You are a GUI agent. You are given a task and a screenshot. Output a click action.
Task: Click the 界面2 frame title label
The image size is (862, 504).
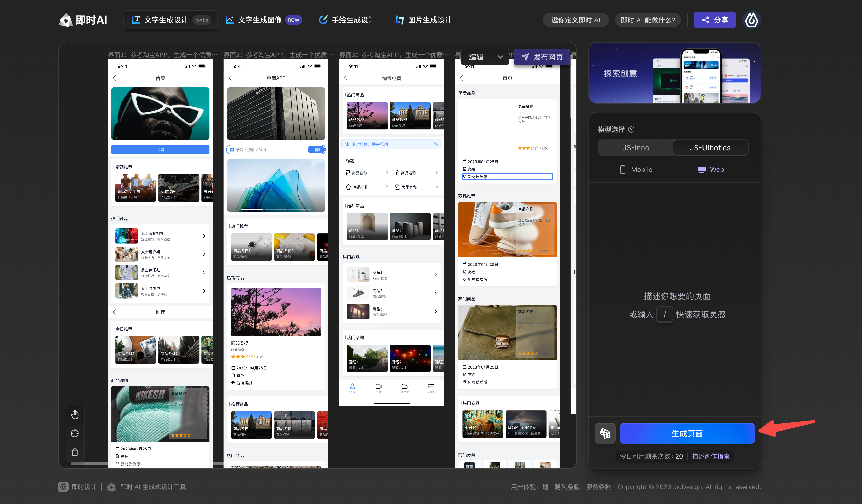(x=278, y=55)
